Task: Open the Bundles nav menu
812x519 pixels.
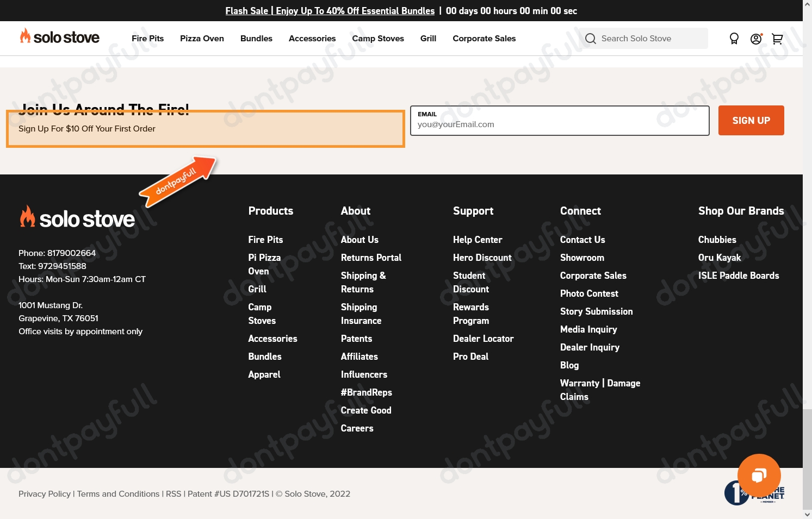Action: click(x=256, y=39)
